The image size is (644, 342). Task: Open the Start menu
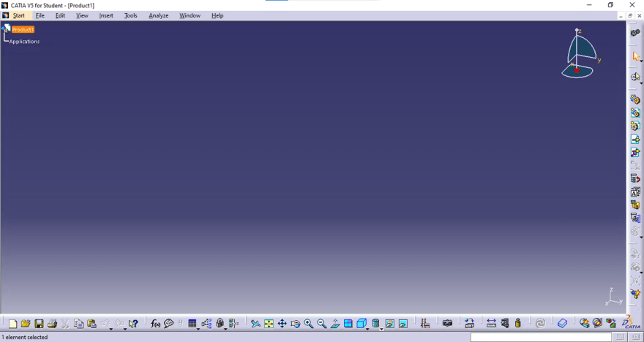pos(18,15)
